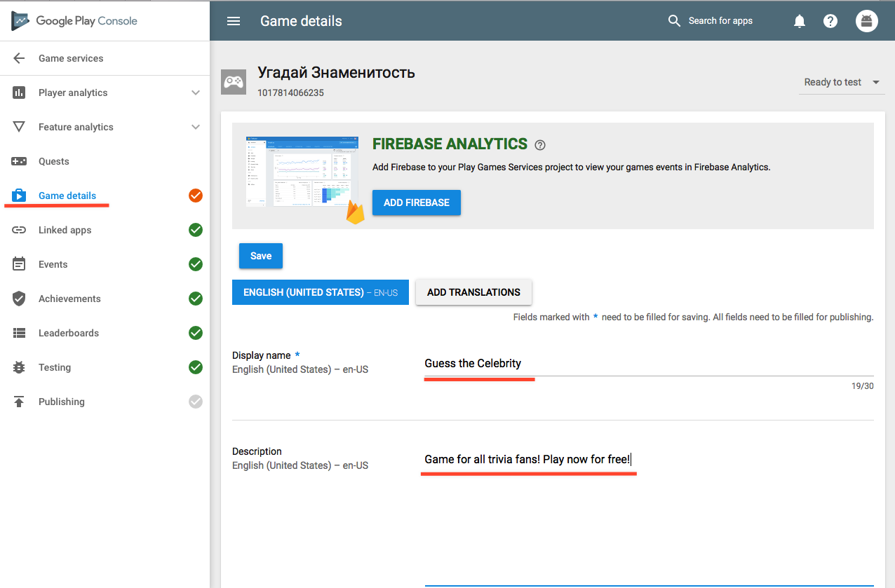
Task: Click the green Linked apps status checkmark
Action: click(x=196, y=230)
